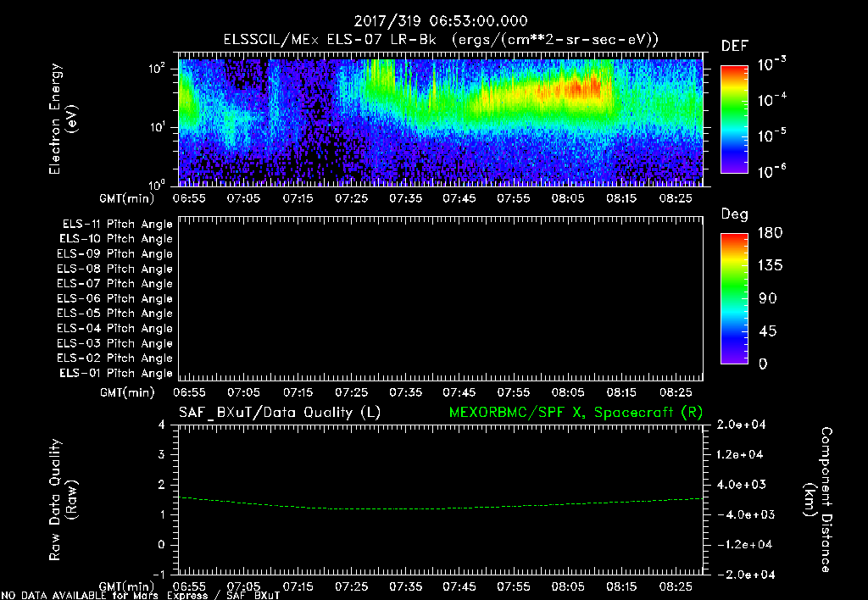Click 07:15 time label under pitch angle panel
The image size is (868, 600).
298,392
